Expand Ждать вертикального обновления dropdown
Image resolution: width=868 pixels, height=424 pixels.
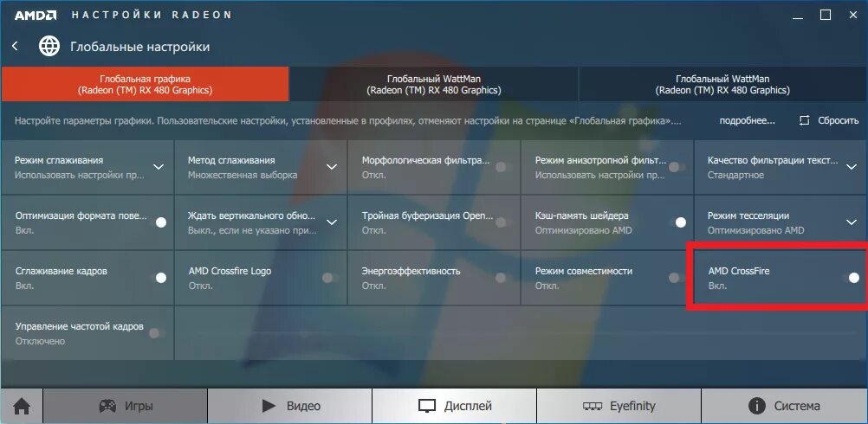coord(332,222)
